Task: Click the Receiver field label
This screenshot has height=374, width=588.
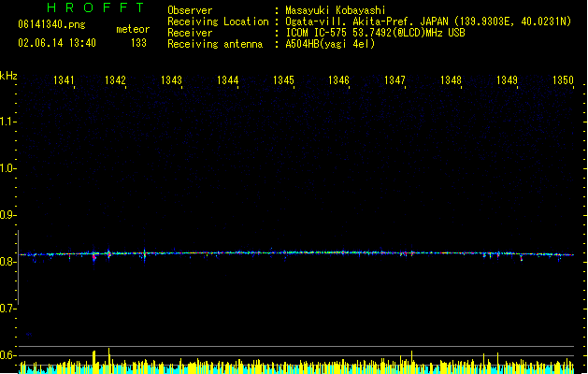Action: (x=190, y=33)
